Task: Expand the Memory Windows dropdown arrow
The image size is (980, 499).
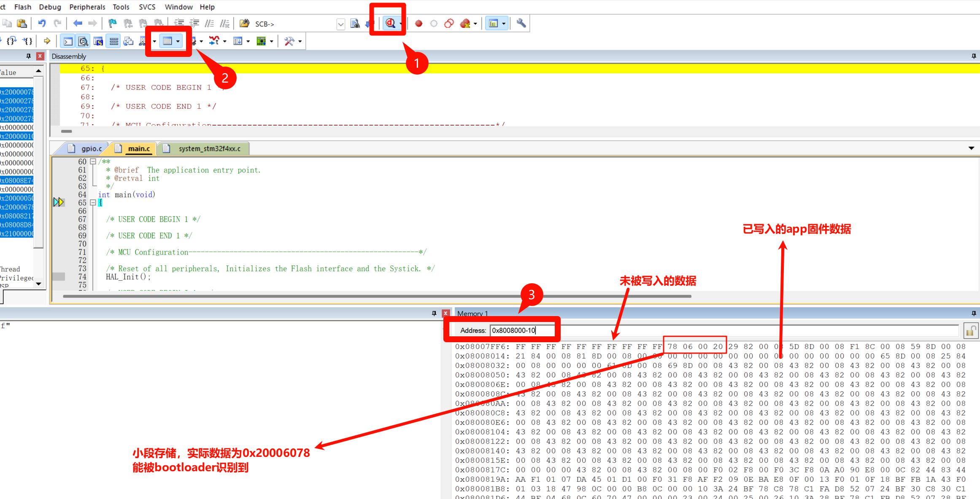Action: coord(178,41)
